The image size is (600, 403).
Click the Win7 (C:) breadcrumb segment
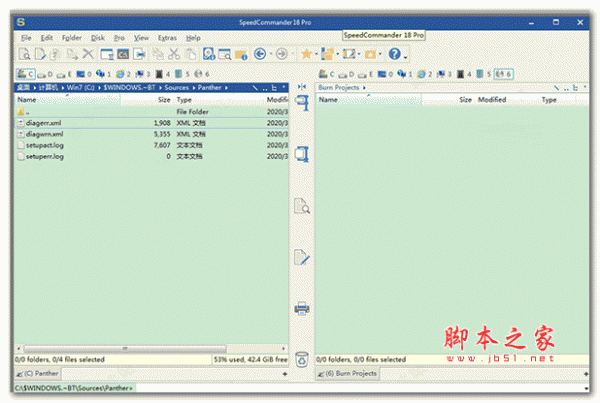click(x=81, y=88)
